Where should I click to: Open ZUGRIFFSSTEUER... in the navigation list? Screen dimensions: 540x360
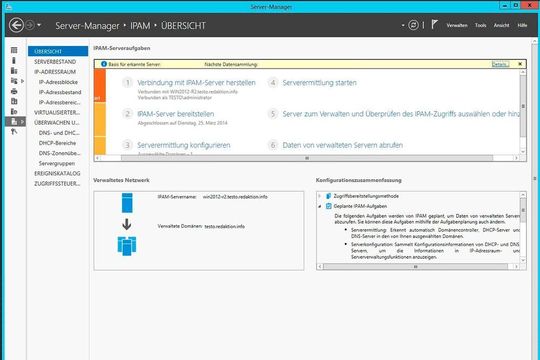[x=57, y=184]
